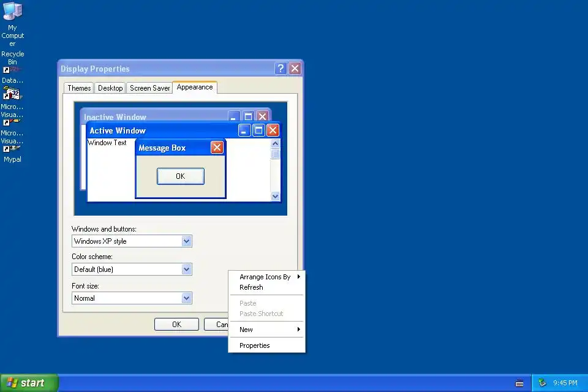Click the greyed-out Paste menu item
This screenshot has width=588, height=392.
click(266, 303)
